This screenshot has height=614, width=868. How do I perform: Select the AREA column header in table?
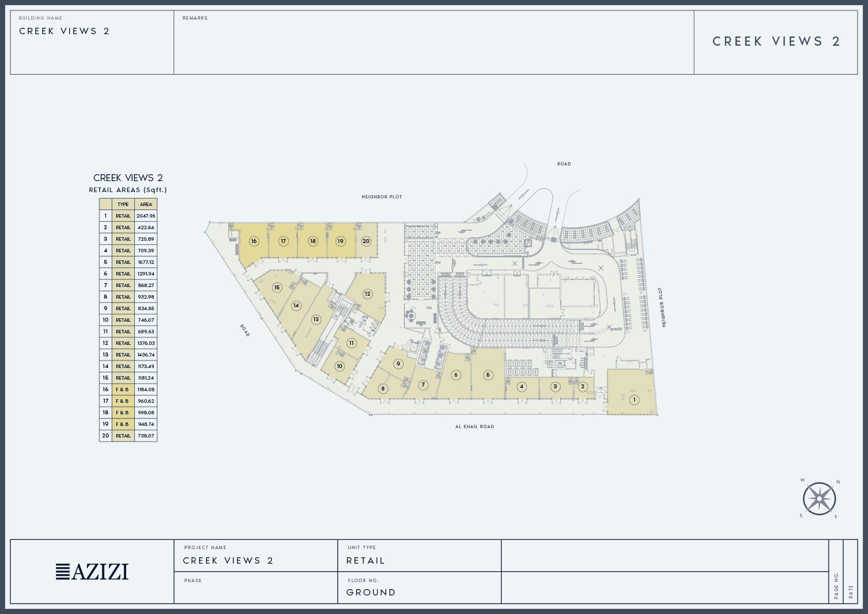[146, 204]
